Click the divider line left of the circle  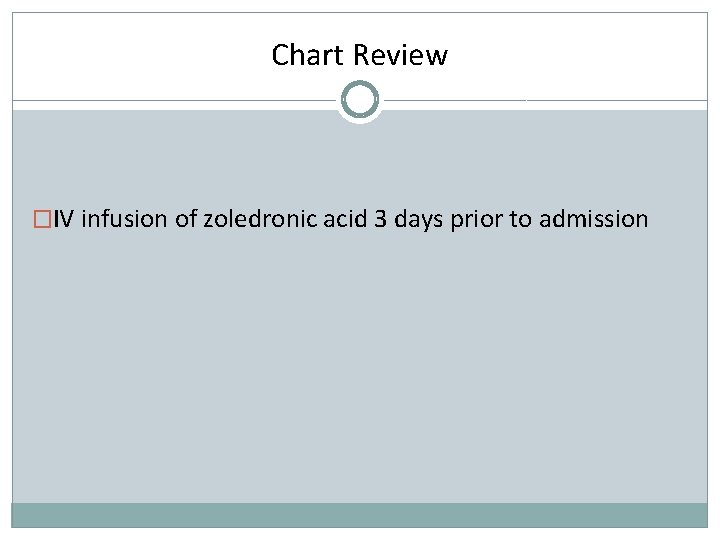click(176, 100)
